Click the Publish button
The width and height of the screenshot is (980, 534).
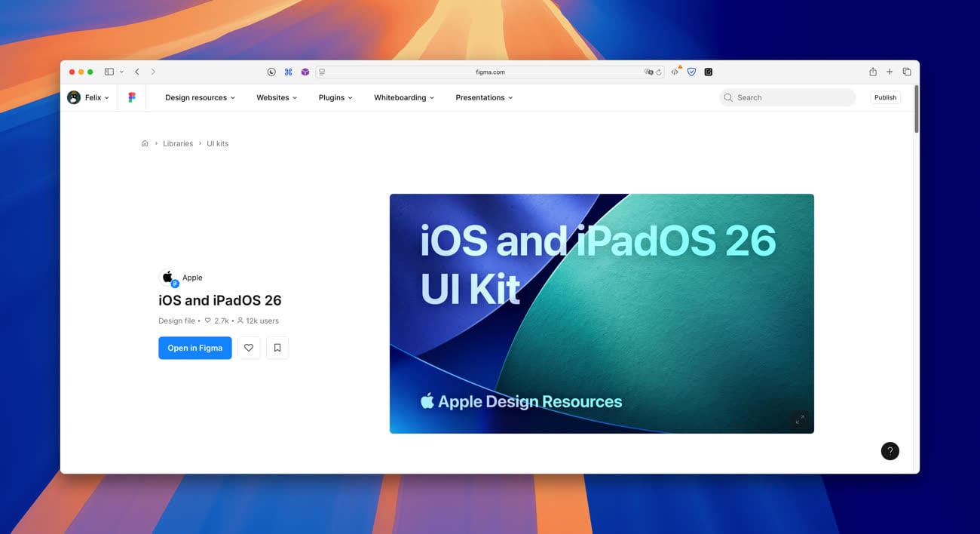(x=885, y=97)
